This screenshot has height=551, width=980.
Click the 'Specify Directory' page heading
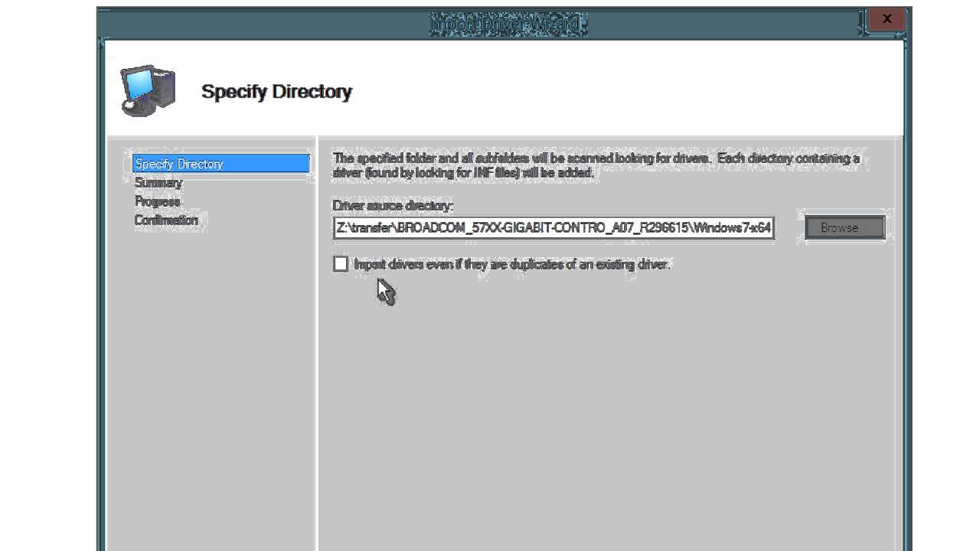[276, 91]
